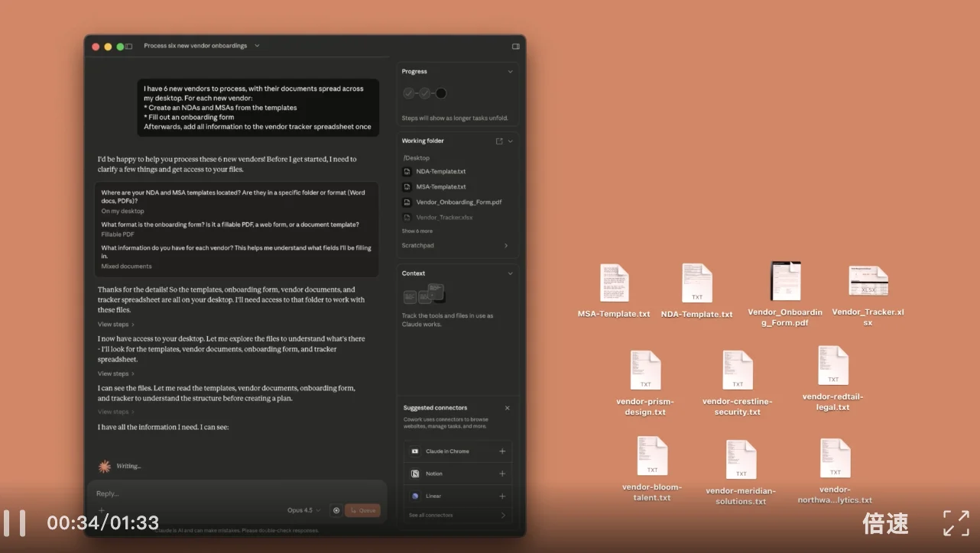980x553 pixels.
Task: Toggle the left sidebar panel icon
Action: tap(129, 47)
